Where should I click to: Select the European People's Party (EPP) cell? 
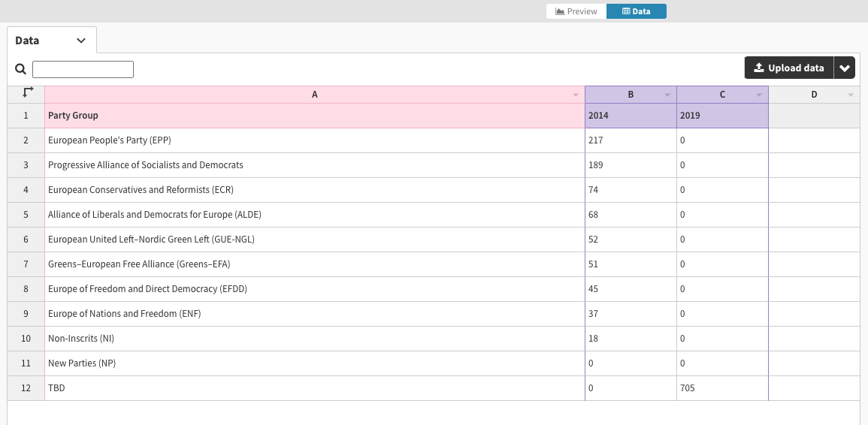pyautogui.click(x=314, y=140)
